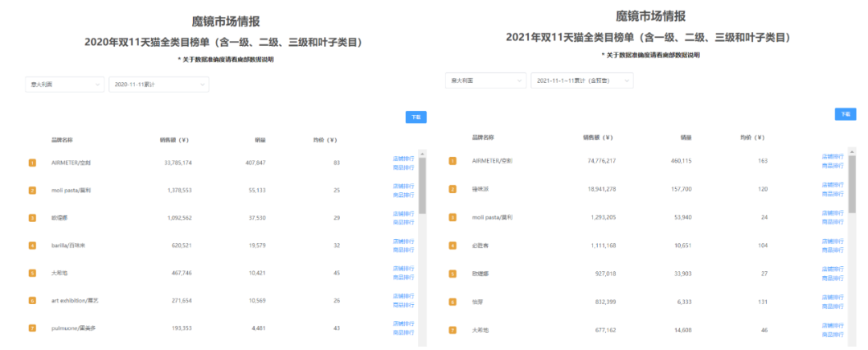
Task: Open 商品排行 for the 18,941,278 sales row
Action: pyautogui.click(x=833, y=194)
